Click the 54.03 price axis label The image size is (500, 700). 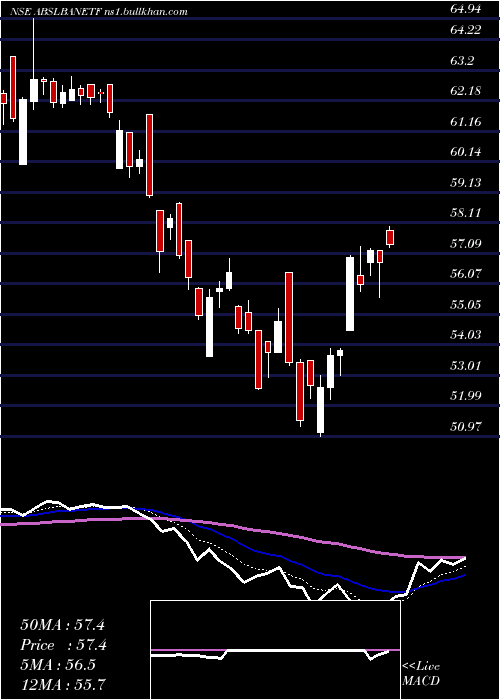pos(466,334)
